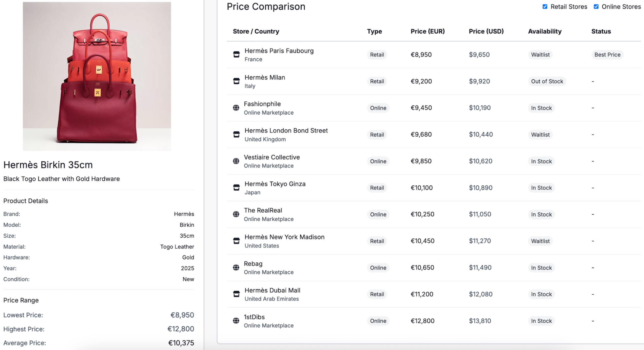This screenshot has height=350, width=644.
Task: Sort by the Price (EUR) column header
Action: tap(427, 31)
